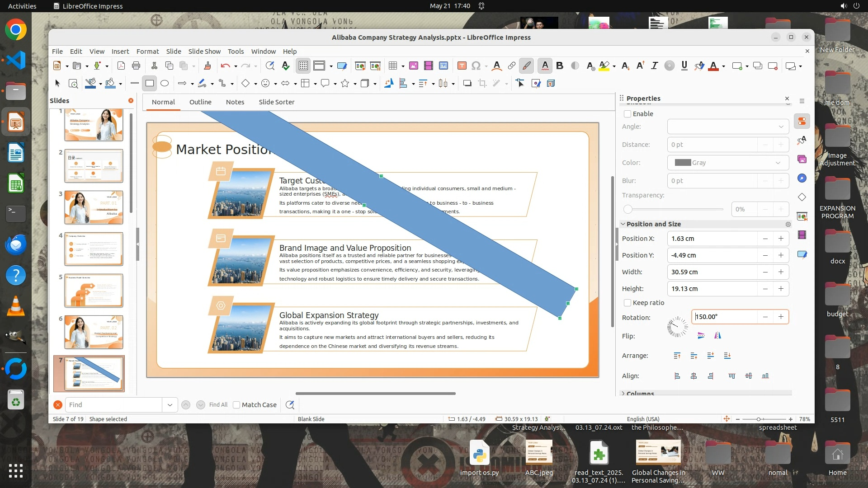Click the Flip Vertically icon
The image size is (868, 488).
pyautogui.click(x=701, y=336)
